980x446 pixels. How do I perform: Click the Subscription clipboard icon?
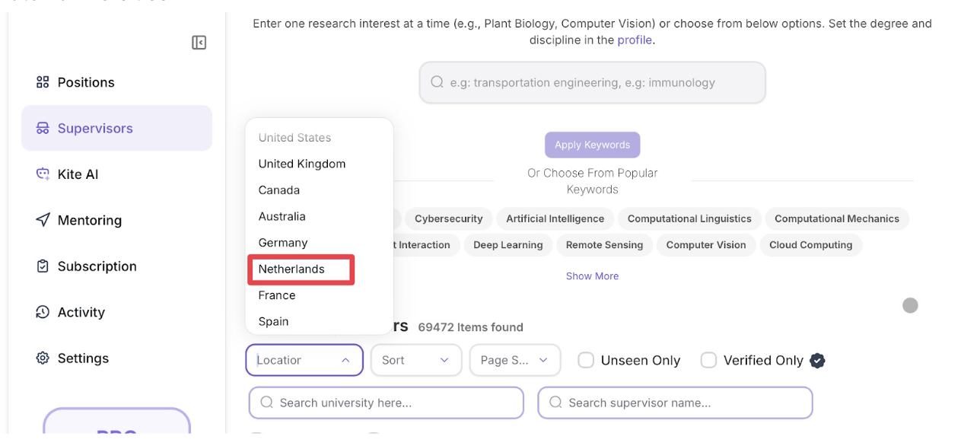pyautogui.click(x=43, y=266)
